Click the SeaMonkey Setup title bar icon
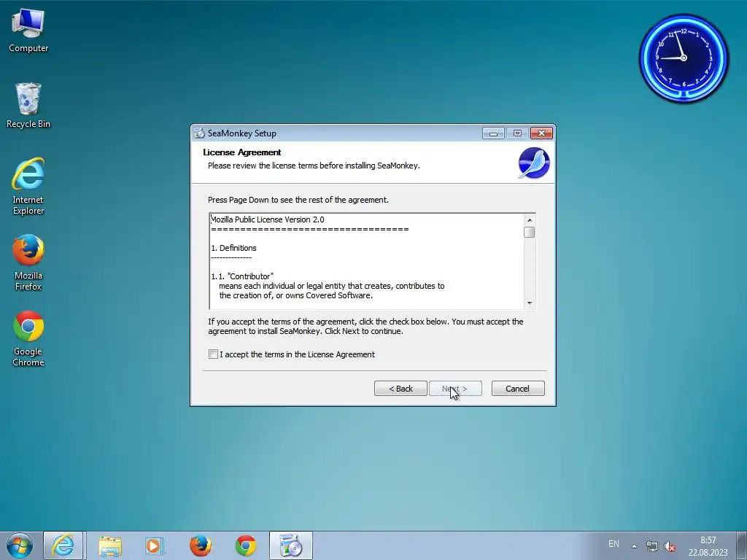This screenshot has height=560, width=747. (199, 133)
